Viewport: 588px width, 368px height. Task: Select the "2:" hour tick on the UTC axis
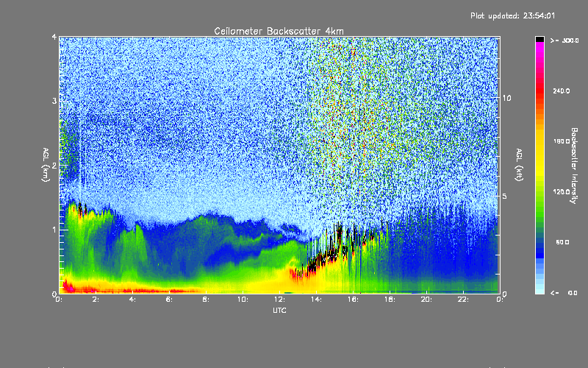[96, 300]
